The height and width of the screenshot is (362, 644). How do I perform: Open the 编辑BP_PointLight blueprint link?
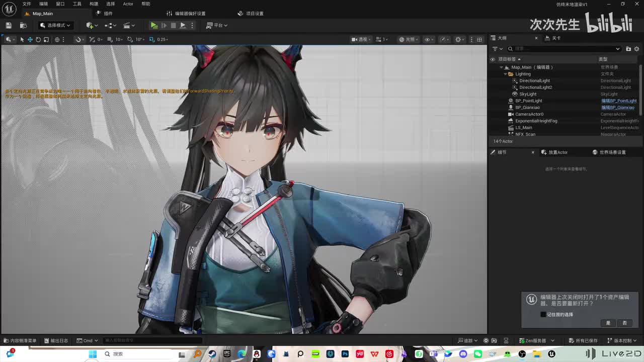point(619,101)
